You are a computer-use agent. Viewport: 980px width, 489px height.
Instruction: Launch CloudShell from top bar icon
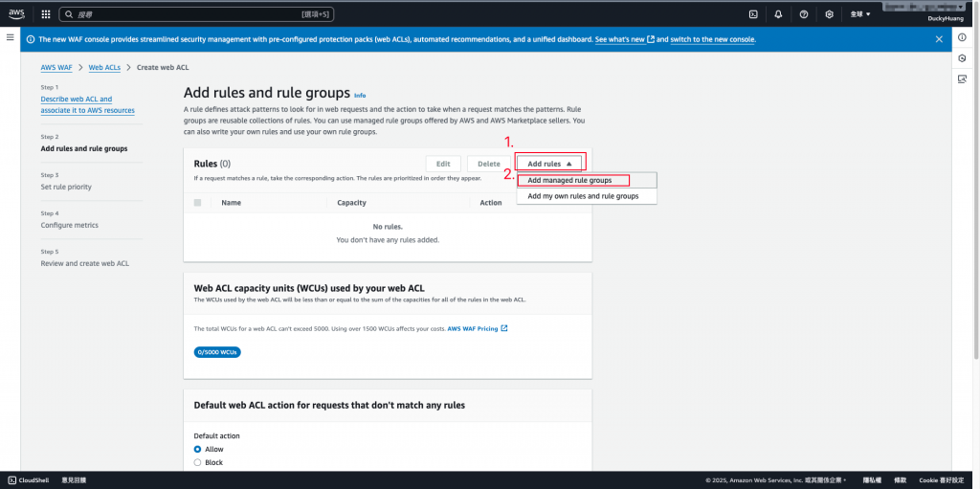(754, 13)
